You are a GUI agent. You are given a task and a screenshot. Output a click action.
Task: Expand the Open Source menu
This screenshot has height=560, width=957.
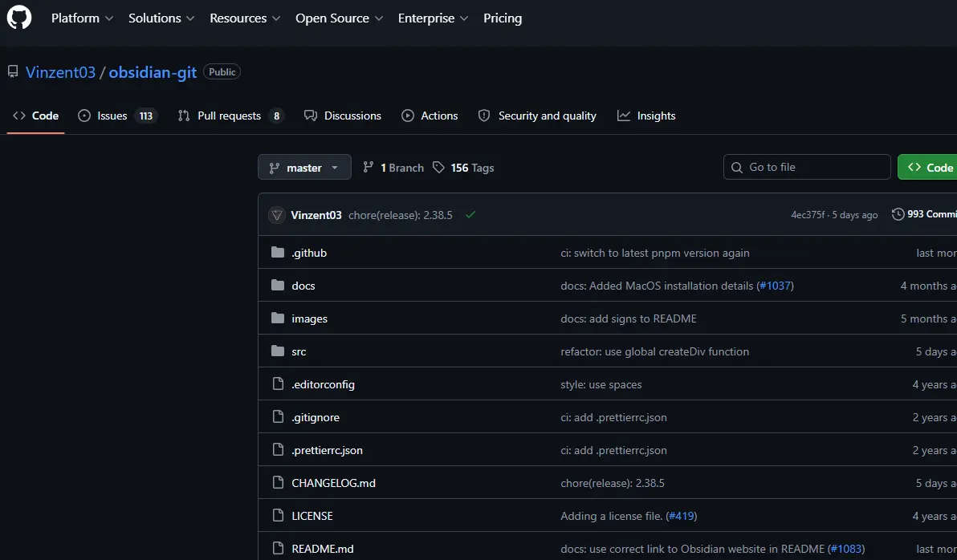click(x=339, y=18)
